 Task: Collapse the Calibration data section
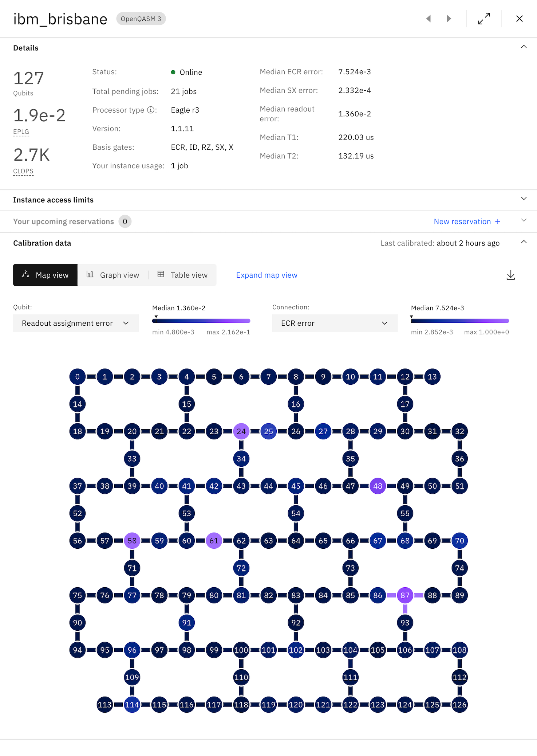tap(524, 242)
